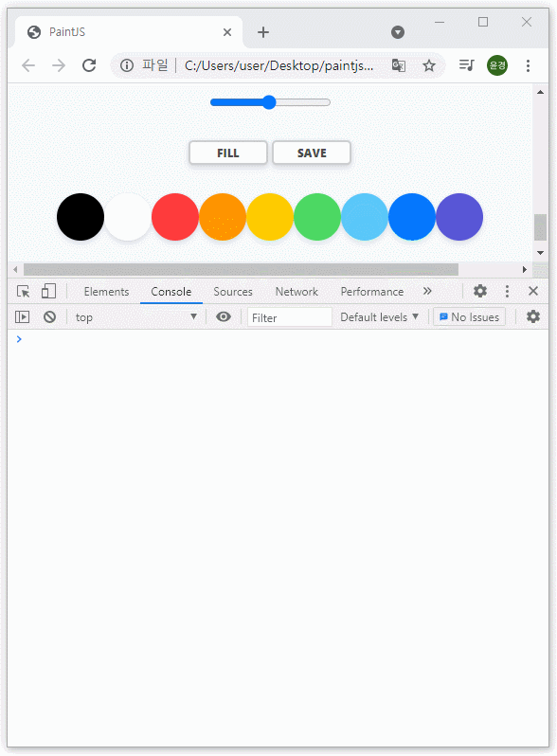The height and width of the screenshot is (756, 557).
Task: Open the media control playlist icon
Action: pos(466,65)
